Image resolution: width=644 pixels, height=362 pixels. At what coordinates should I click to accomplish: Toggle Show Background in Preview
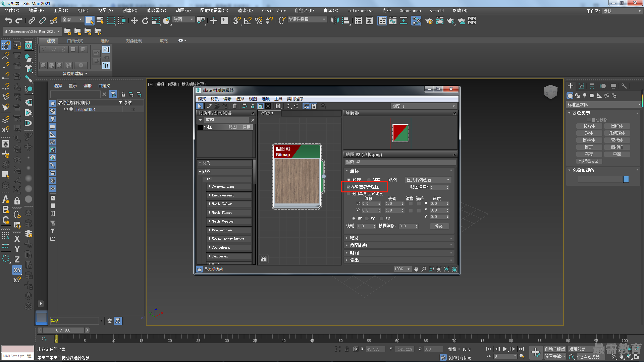click(x=268, y=106)
